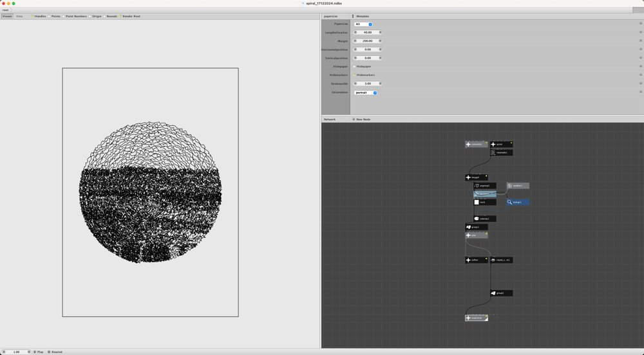
Task: Decrease the Margin value
Action: tap(355, 41)
